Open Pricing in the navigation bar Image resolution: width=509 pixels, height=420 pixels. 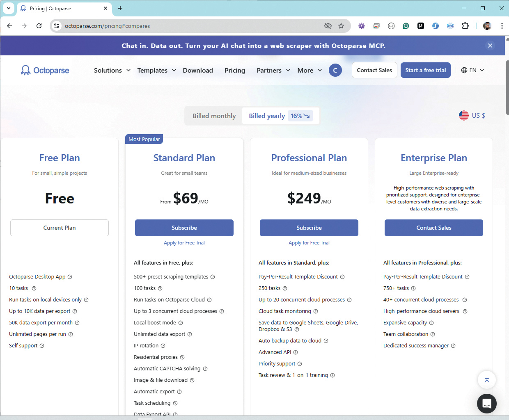[x=235, y=70]
